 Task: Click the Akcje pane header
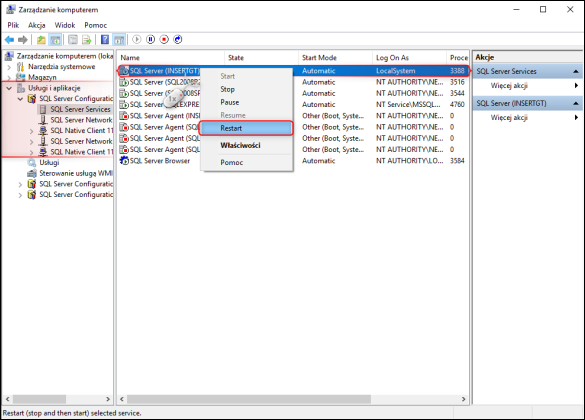point(527,57)
